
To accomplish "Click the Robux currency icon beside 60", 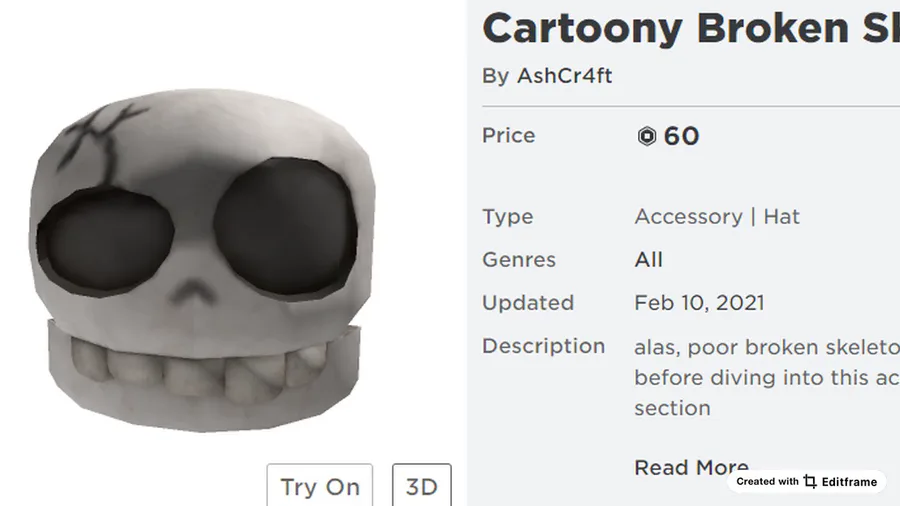I will pyautogui.click(x=647, y=136).
